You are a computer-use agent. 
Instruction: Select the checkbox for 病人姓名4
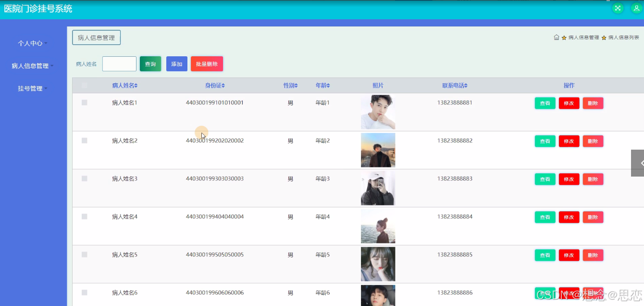(85, 217)
